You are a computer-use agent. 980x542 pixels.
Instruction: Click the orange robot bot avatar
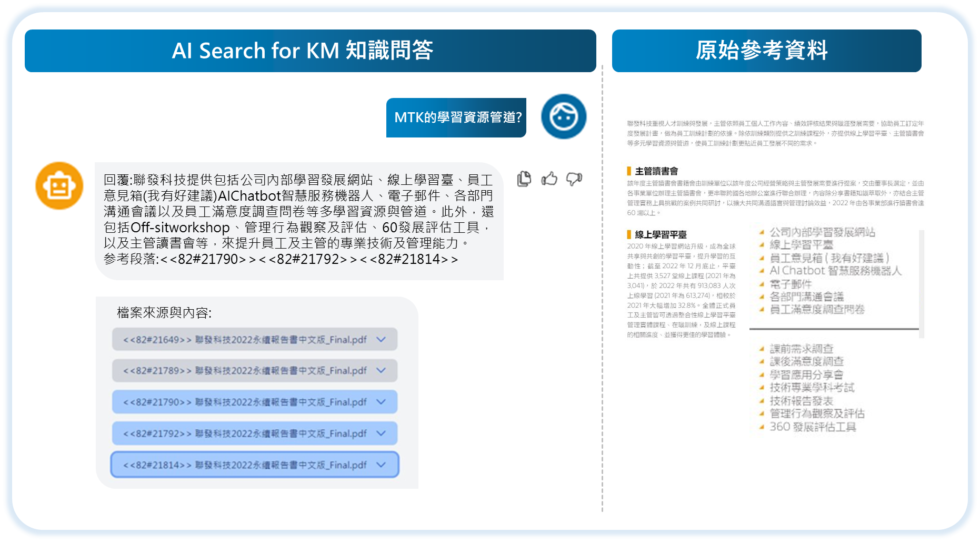click(59, 185)
